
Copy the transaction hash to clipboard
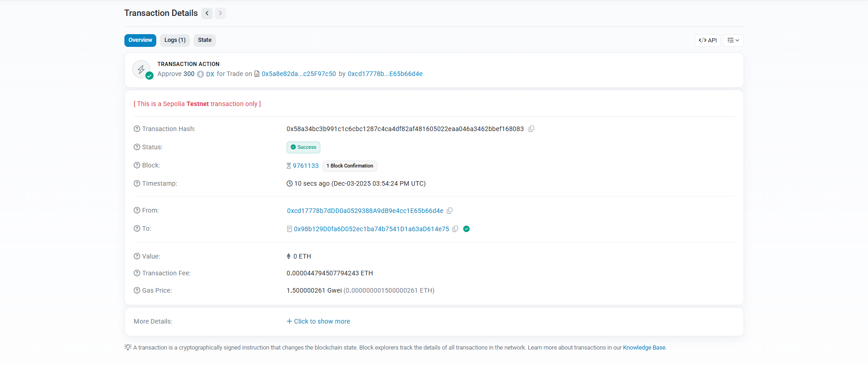(x=531, y=129)
